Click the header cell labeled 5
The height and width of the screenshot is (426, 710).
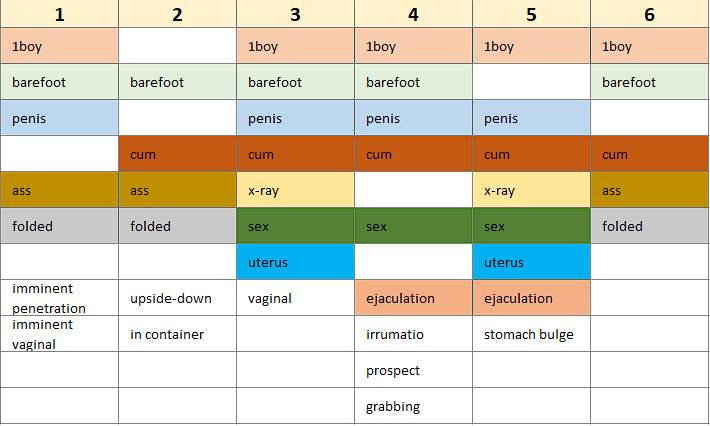531,14
